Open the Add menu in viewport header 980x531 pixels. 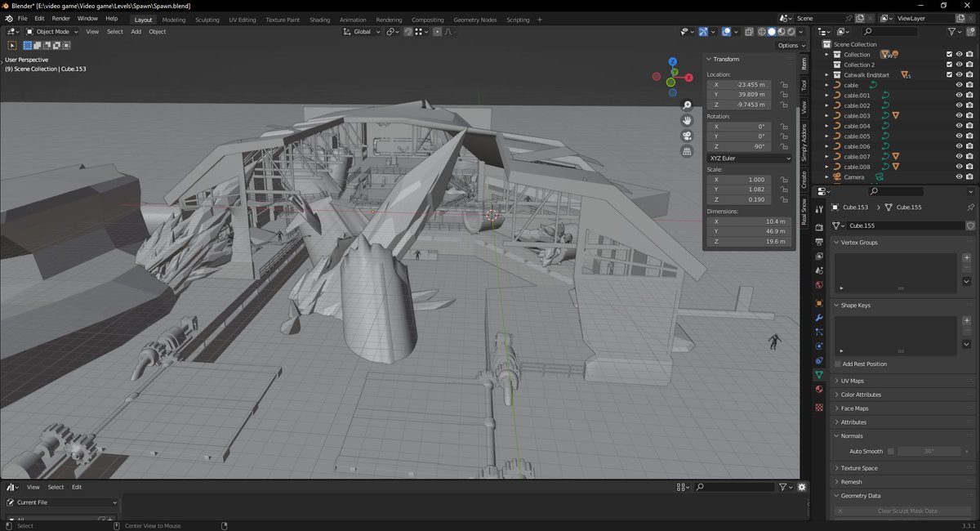[x=136, y=32]
